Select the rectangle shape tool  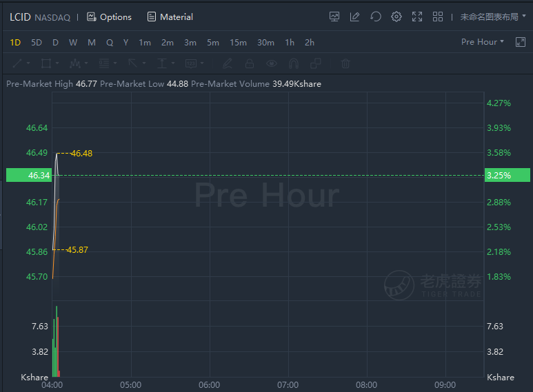tap(46, 63)
